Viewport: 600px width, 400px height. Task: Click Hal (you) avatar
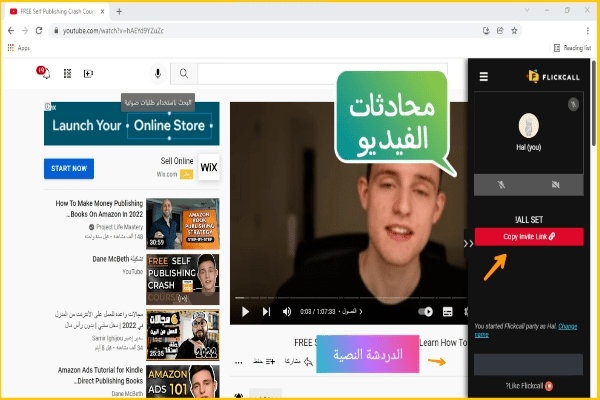point(528,126)
